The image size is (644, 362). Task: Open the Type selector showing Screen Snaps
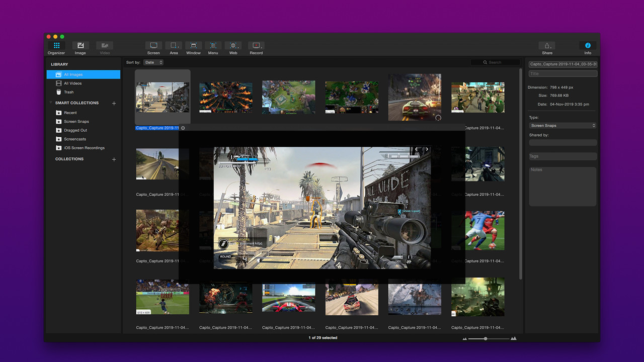click(562, 125)
